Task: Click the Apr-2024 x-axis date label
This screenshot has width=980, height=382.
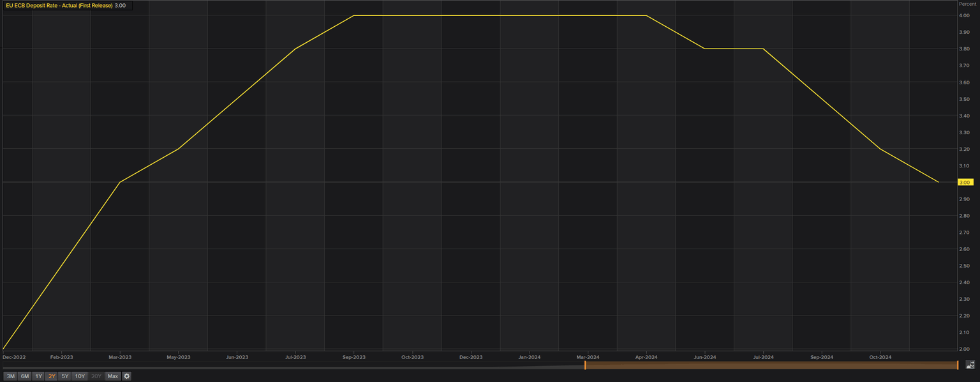Action: pyautogui.click(x=646, y=357)
